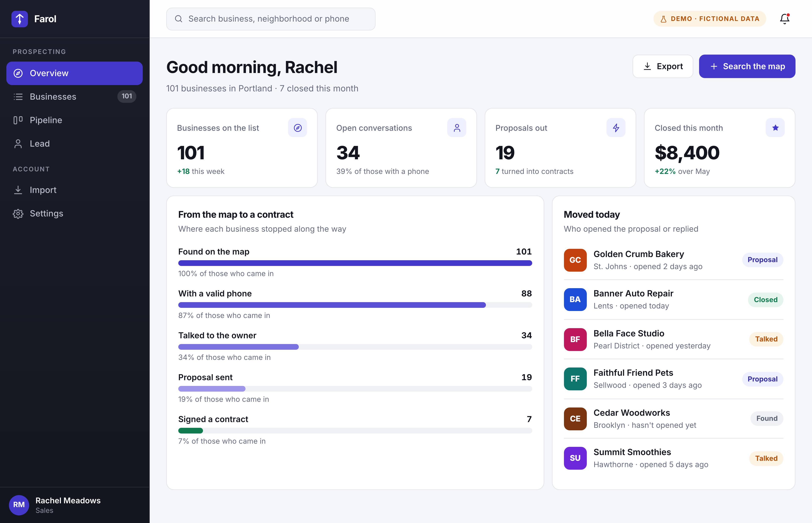Click the With a valid phone progress bar
Screen dimensions: 812x523
pos(355,305)
